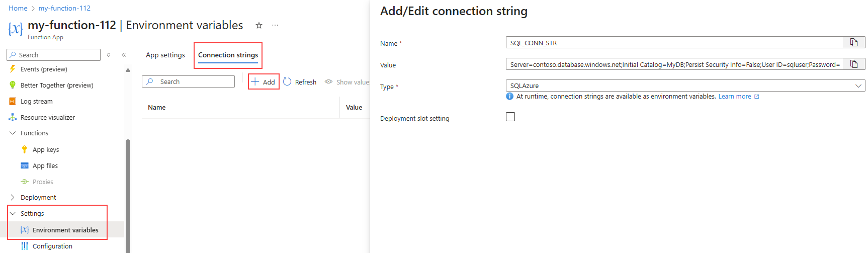The height and width of the screenshot is (253, 868).
Task: Go to Home breadcrumb
Action: point(18,8)
